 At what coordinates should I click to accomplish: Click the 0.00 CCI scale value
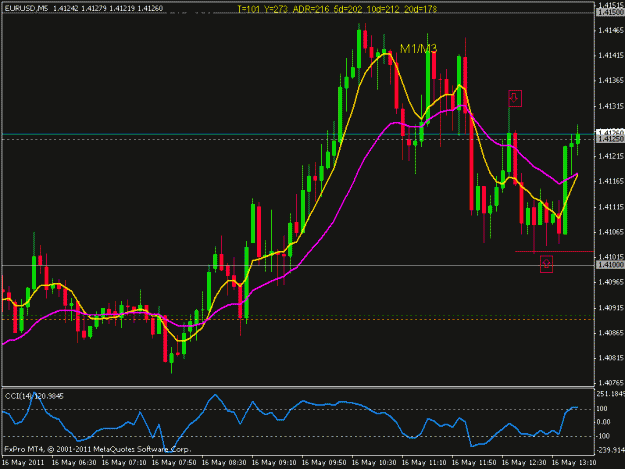click(605, 422)
